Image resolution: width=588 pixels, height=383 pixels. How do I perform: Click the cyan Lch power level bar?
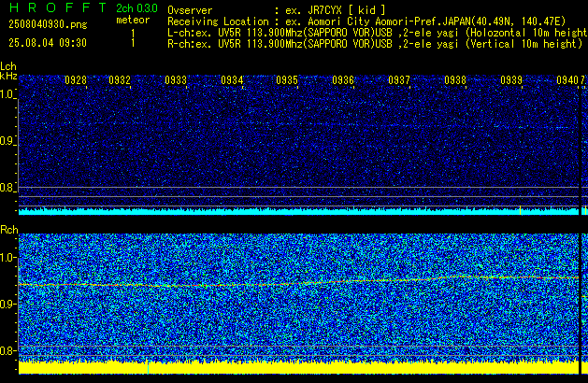[x=298, y=212]
